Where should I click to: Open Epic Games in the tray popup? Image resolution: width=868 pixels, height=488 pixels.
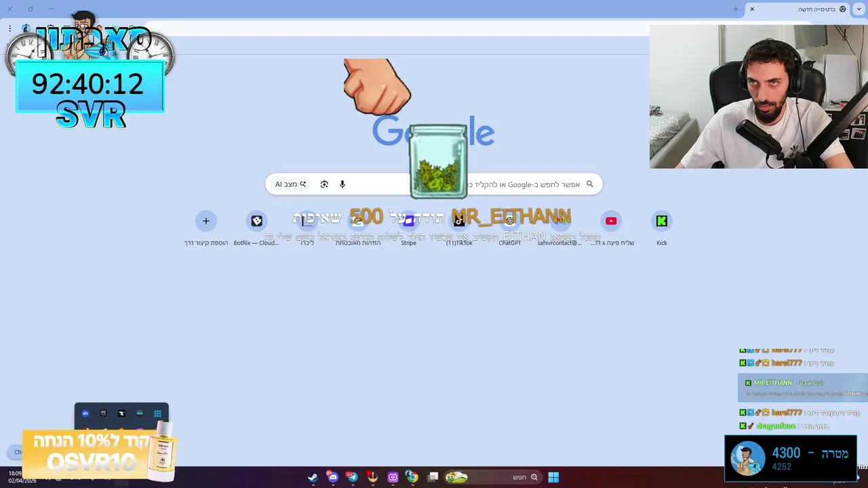click(x=103, y=413)
